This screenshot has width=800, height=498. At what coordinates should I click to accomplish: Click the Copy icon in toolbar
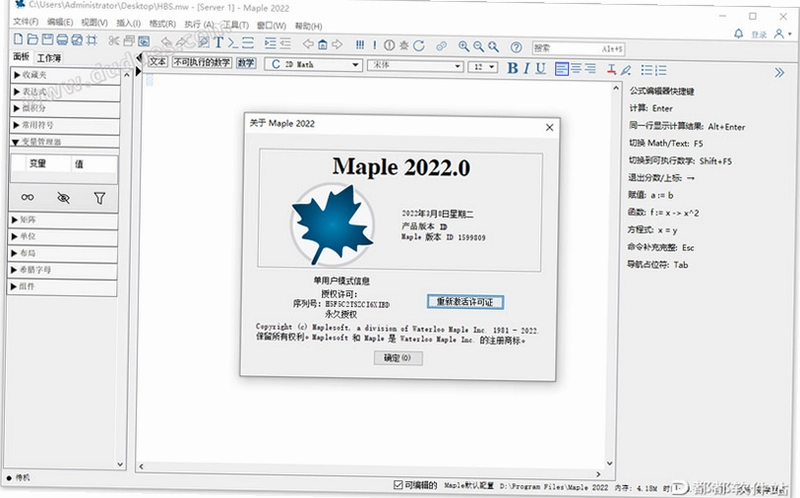[129, 41]
